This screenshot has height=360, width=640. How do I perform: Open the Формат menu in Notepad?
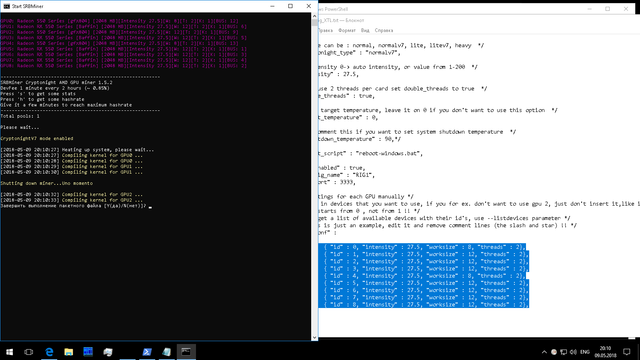point(347,30)
